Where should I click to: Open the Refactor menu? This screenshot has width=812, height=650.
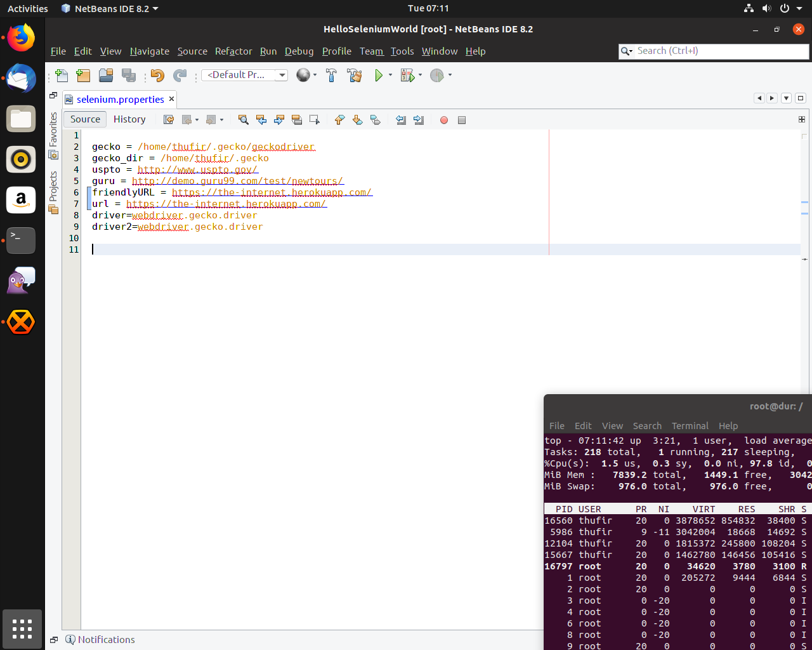[x=233, y=51]
